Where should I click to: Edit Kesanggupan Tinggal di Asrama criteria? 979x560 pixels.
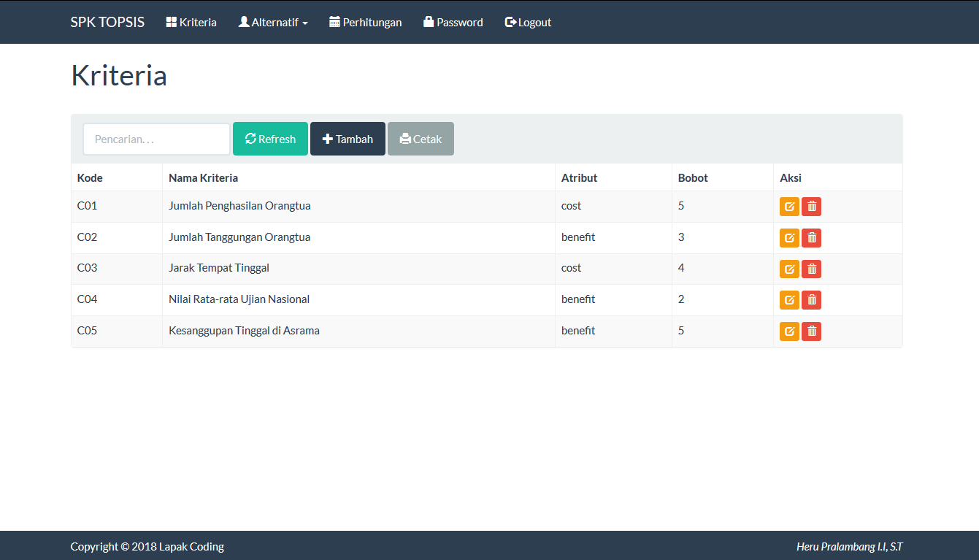click(789, 331)
